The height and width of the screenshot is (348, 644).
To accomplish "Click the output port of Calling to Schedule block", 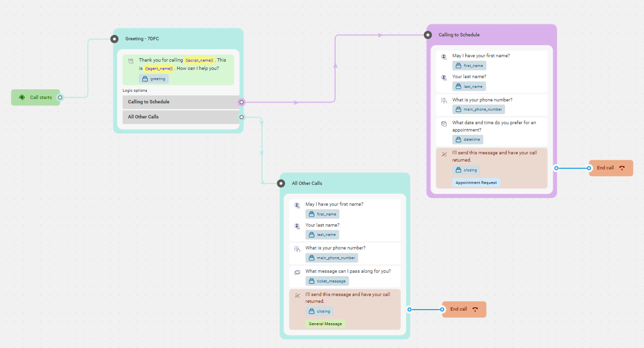I will [556, 168].
